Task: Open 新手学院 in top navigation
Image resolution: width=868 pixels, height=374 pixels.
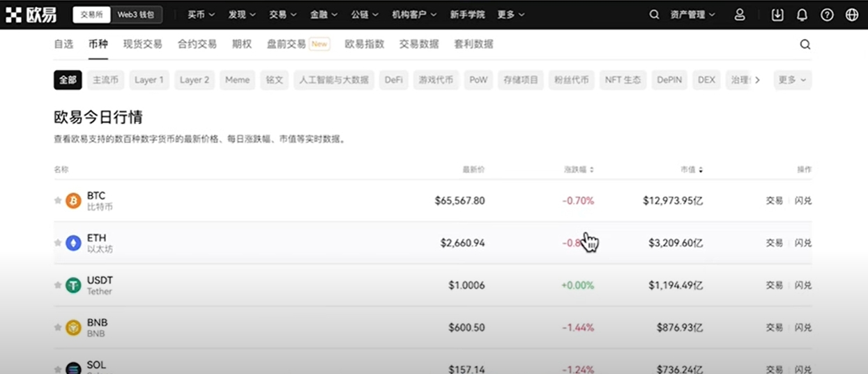Action: pos(467,15)
